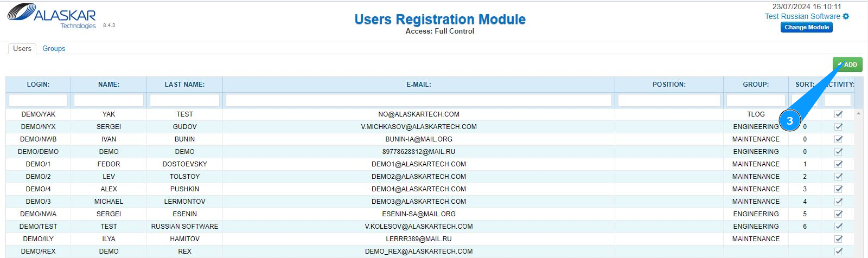Sort by the NAME column header

[x=108, y=85]
